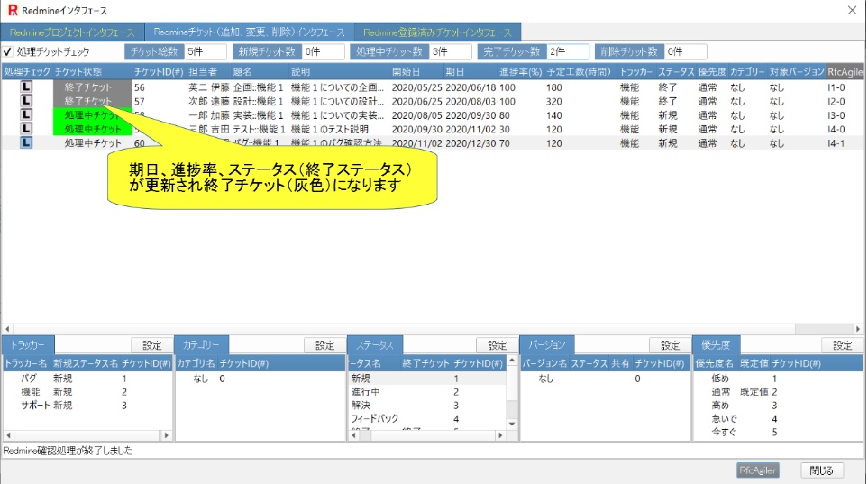Click the 完了チケット数 field showing 2件
Screen dimensions: 868x484
click(568, 51)
